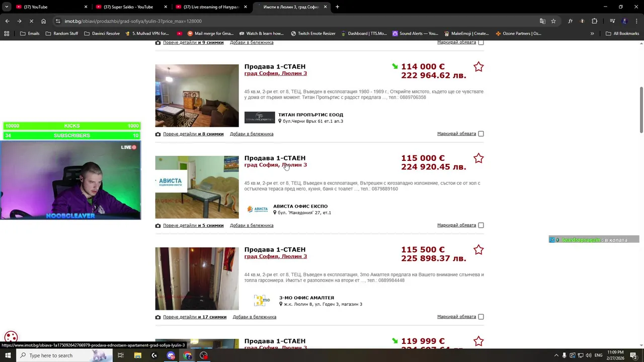
Task: Open File Explorer from taskbar
Action: (137, 355)
